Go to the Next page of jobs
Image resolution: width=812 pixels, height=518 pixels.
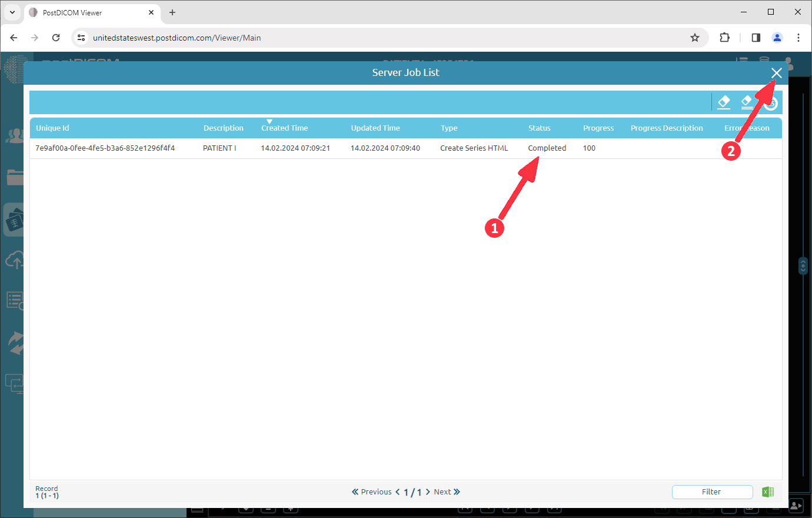tap(442, 492)
